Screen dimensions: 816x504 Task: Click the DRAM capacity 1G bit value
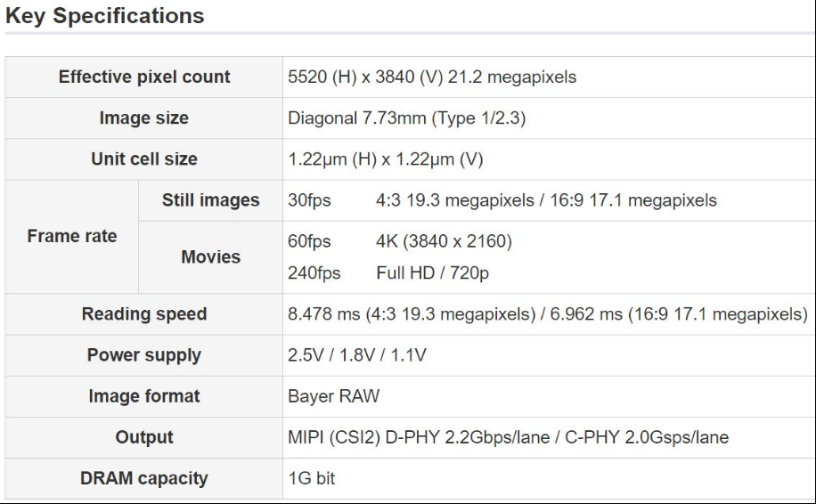coord(312,478)
